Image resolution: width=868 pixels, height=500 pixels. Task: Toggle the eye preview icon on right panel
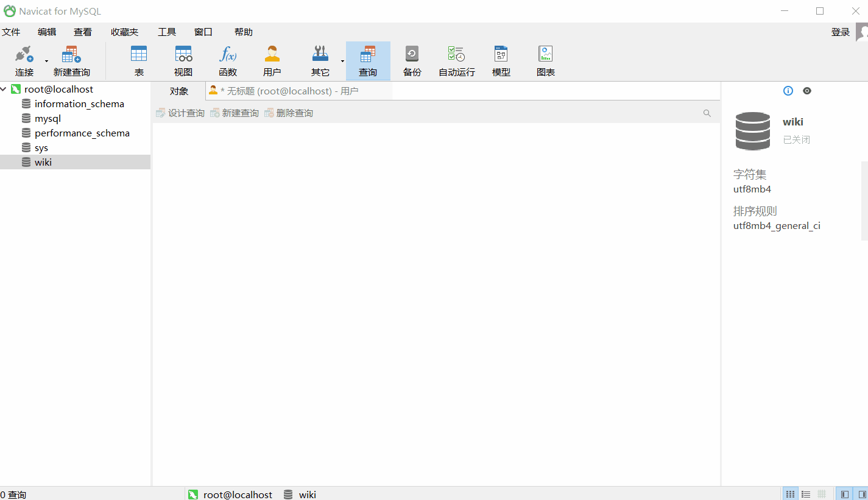(807, 90)
